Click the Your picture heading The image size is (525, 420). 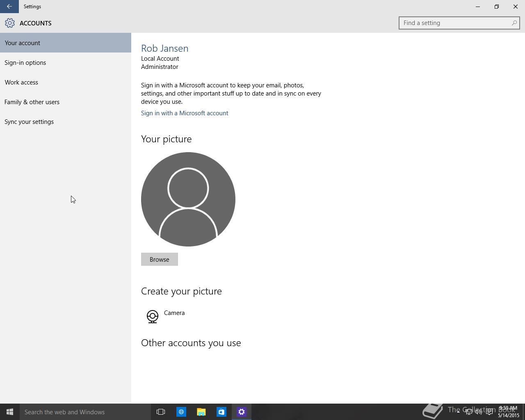point(167,139)
